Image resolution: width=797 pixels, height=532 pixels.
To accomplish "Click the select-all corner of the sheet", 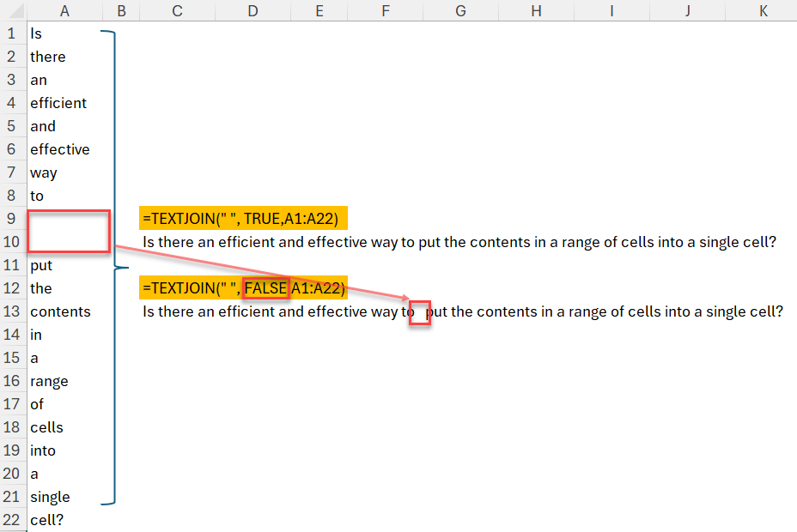I will (x=11, y=10).
